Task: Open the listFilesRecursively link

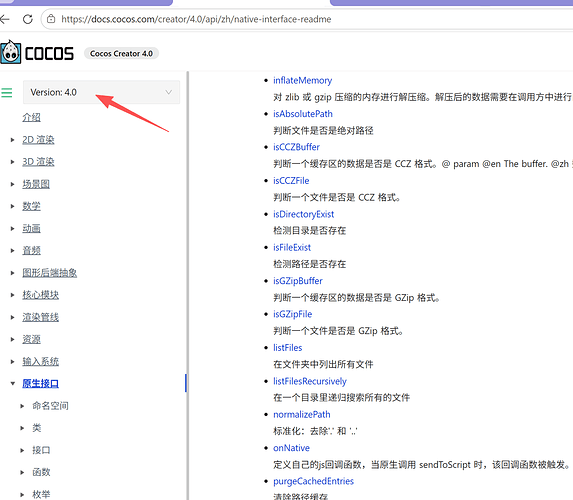Action: pos(310,381)
